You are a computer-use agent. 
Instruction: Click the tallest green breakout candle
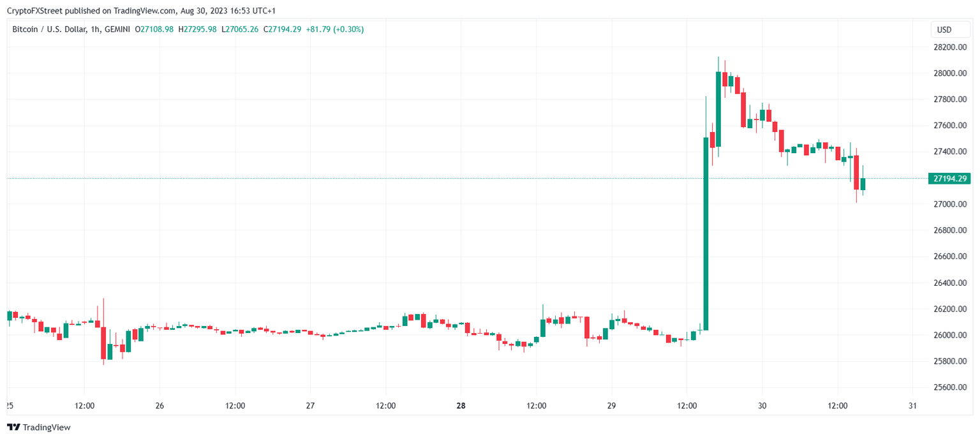coord(706,234)
